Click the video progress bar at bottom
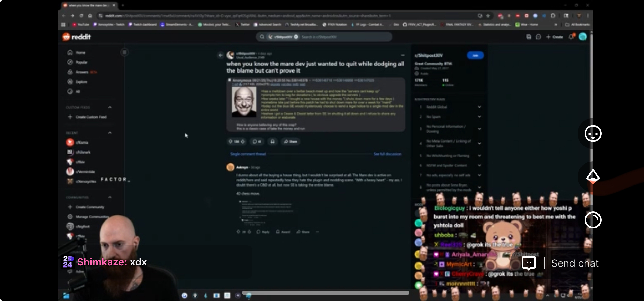 click(325, 293)
